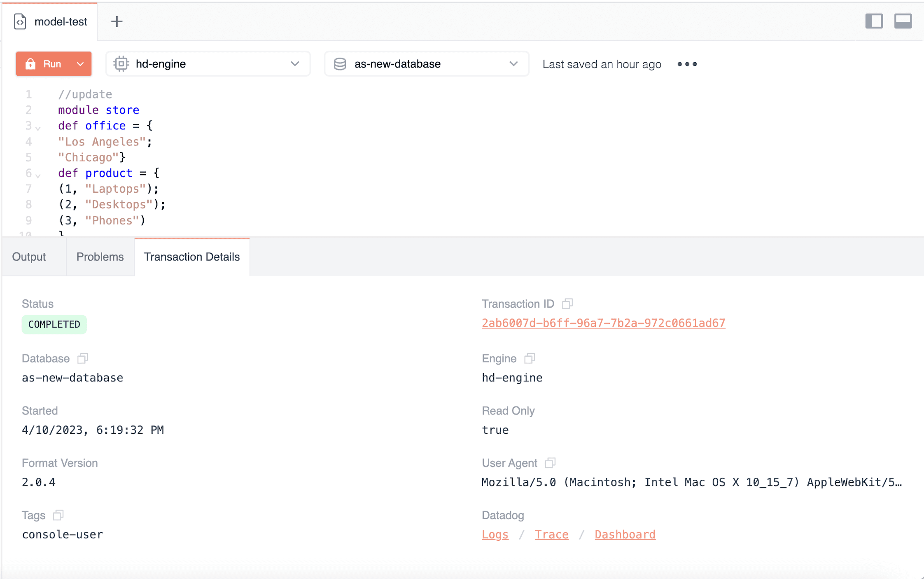Copy the User Agent string
This screenshot has height=579, width=924.
pyautogui.click(x=550, y=463)
